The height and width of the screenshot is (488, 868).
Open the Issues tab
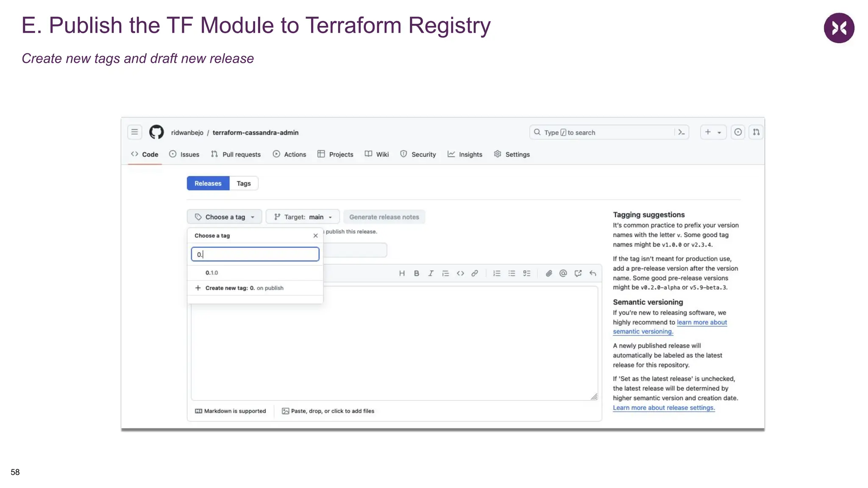tap(184, 154)
